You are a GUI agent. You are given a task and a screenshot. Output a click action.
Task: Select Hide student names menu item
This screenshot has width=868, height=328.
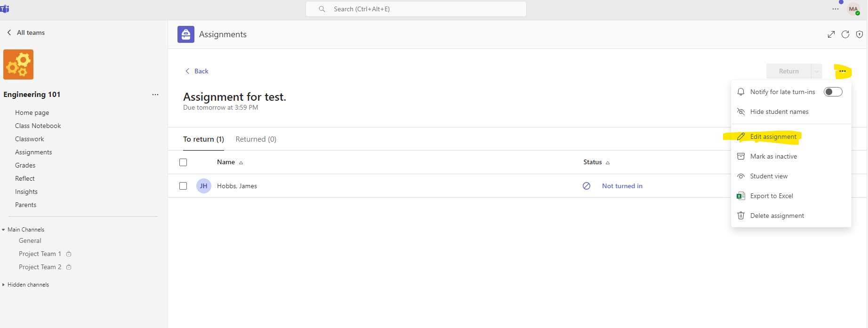click(791, 112)
